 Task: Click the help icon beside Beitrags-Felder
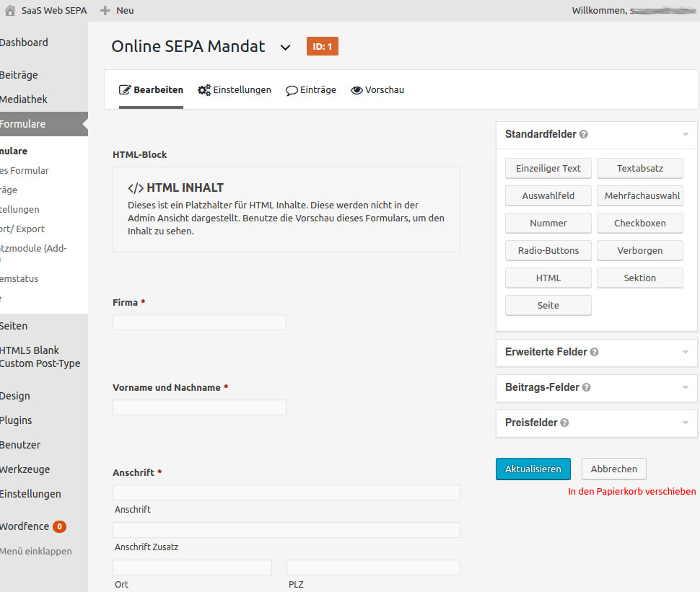click(x=586, y=387)
